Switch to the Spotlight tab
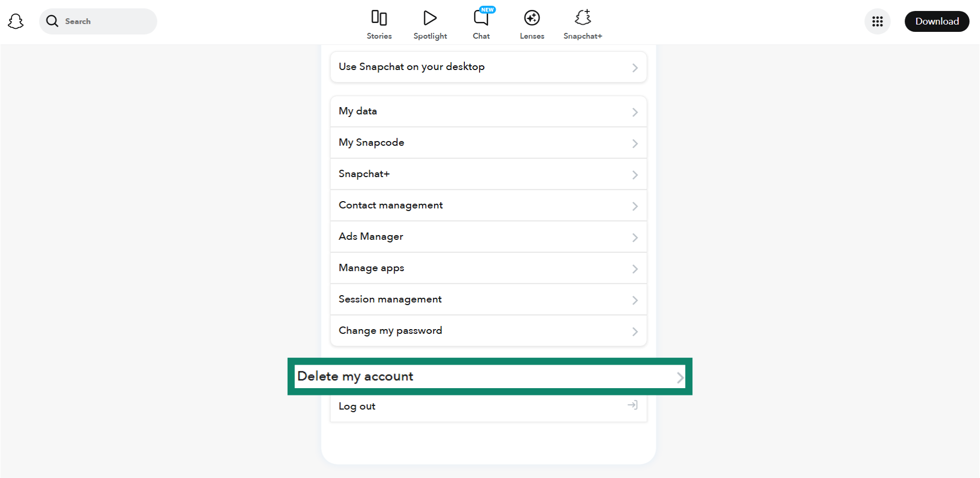This screenshot has width=980, height=478. click(x=430, y=24)
